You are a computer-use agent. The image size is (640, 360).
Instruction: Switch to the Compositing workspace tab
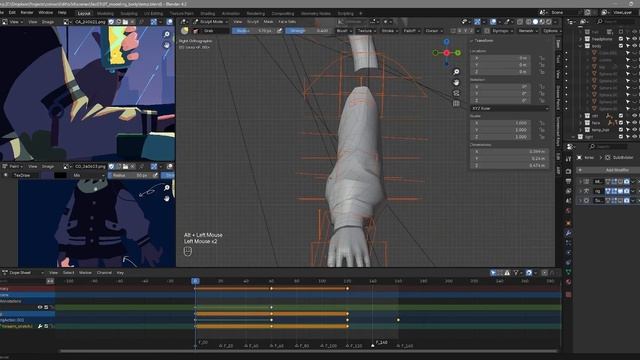click(282, 13)
